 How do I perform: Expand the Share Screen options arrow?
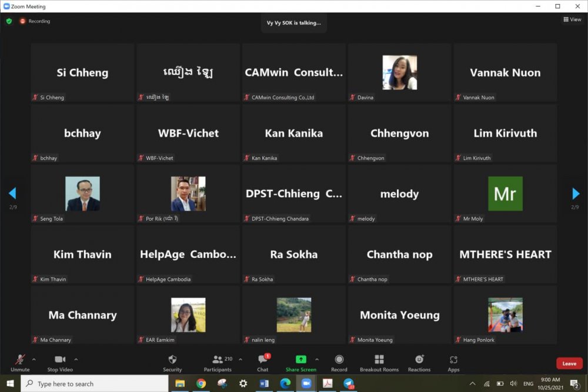(317, 359)
